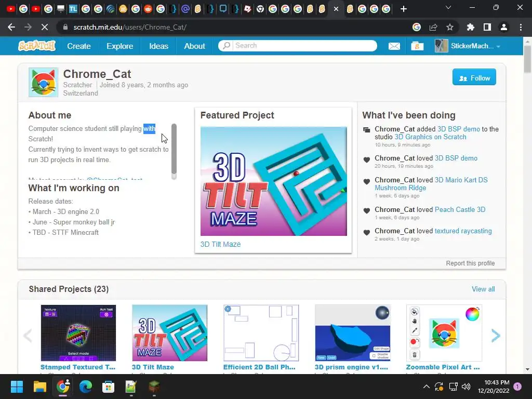Click the Scratch logo
Screen dimensions: 532x399
(x=37, y=46)
